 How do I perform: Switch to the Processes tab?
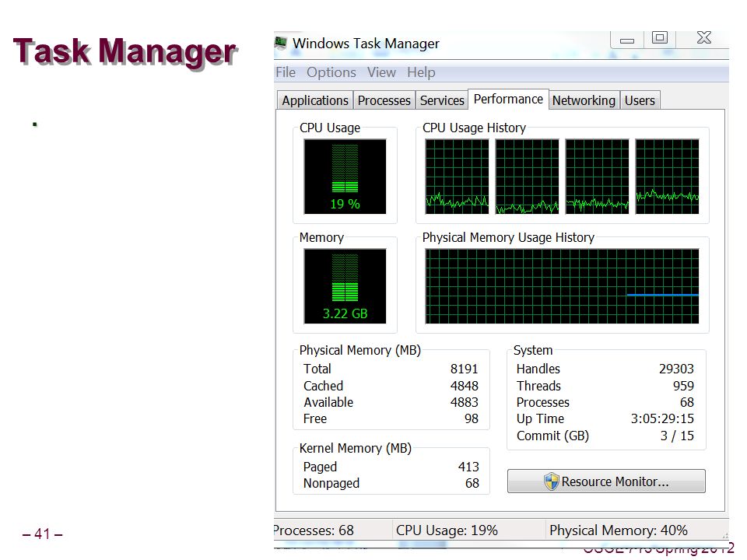384,100
